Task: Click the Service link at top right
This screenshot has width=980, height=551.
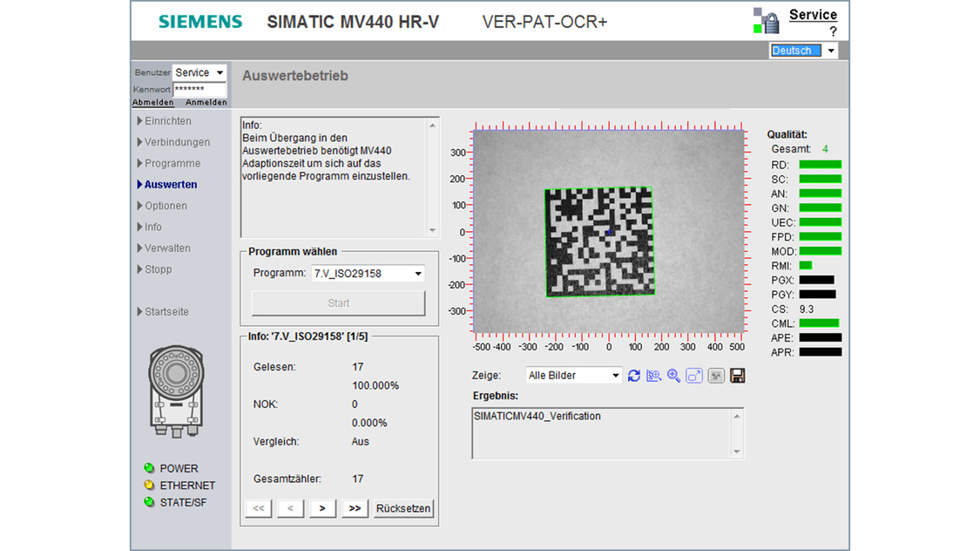Action: point(813,15)
